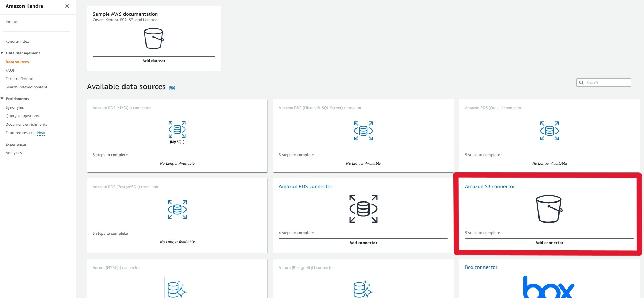Click the Amazon RDS (MYSQL) connector icon
Viewport: 644px width, 298px height.
(x=177, y=130)
